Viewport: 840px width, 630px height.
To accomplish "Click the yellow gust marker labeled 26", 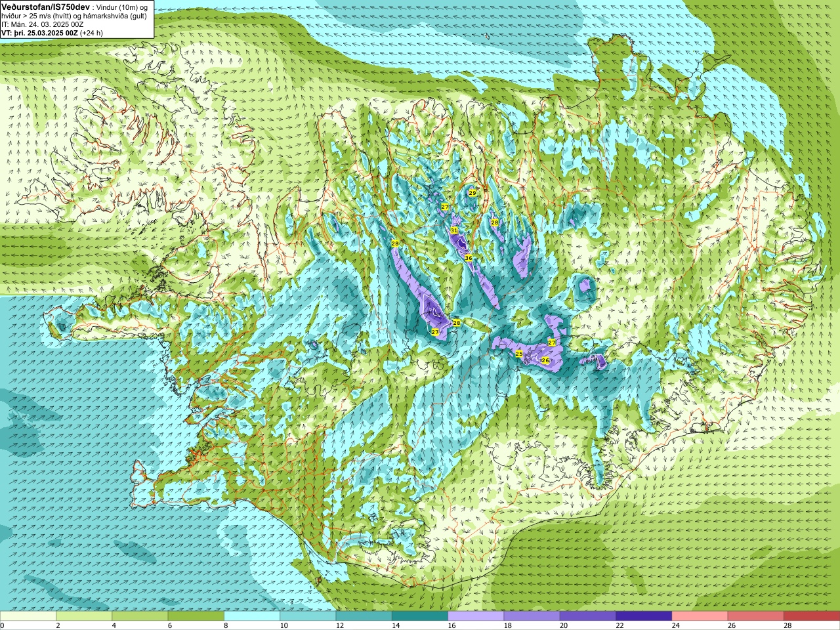I will (545, 360).
